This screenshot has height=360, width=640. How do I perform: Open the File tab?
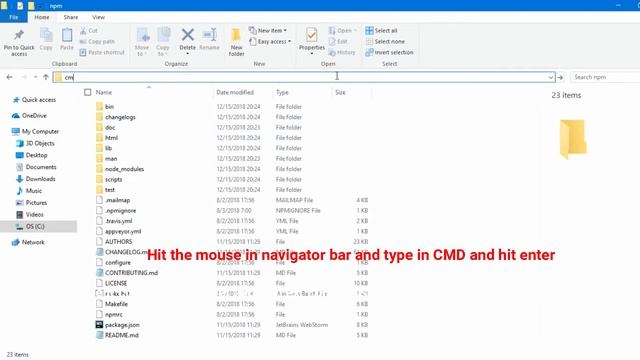click(x=13, y=17)
